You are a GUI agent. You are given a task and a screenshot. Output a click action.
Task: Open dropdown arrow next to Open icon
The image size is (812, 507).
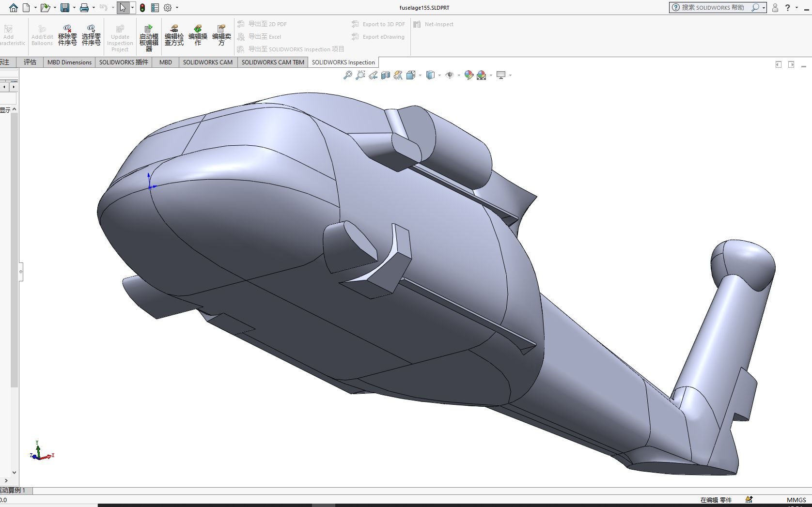pyautogui.click(x=55, y=8)
